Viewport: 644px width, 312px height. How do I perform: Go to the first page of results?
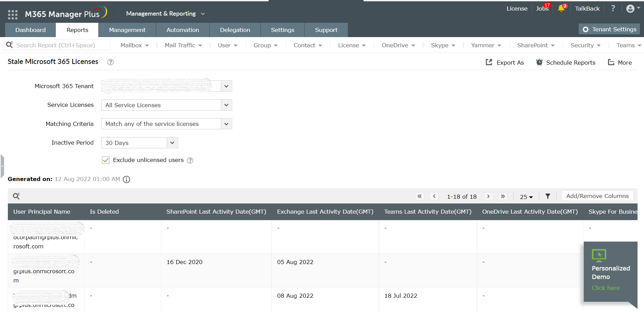(x=420, y=196)
